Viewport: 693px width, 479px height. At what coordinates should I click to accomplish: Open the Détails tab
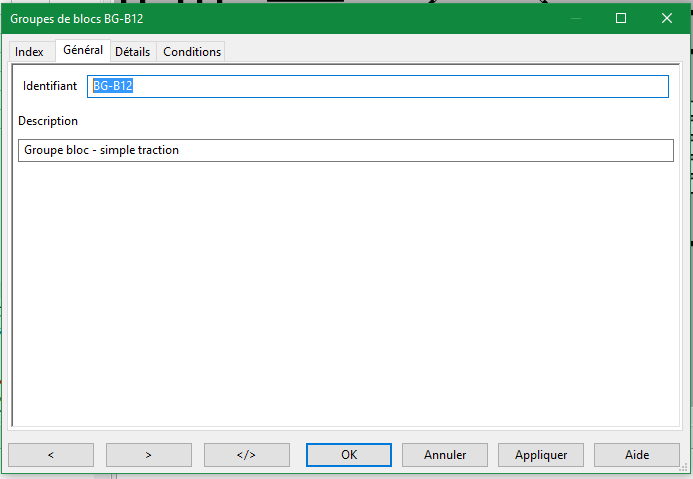132,51
